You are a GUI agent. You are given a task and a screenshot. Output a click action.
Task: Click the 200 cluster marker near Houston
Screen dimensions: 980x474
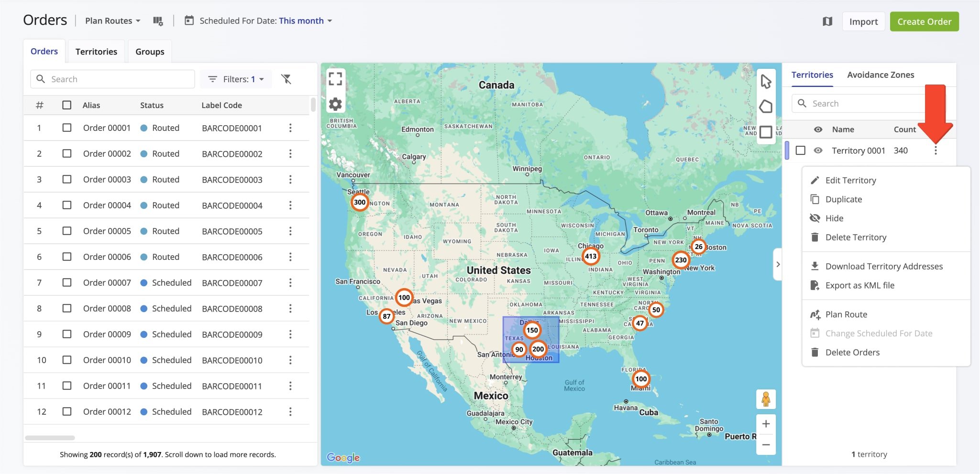[538, 349]
